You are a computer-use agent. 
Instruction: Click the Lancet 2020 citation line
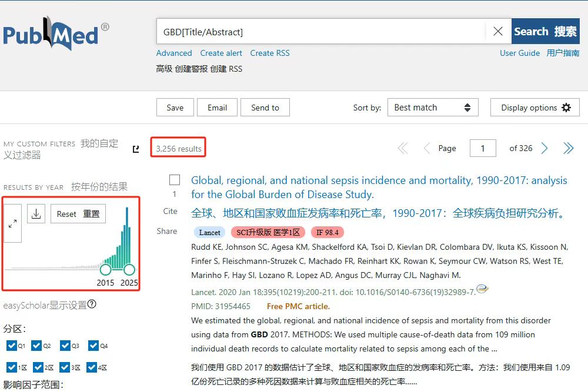[x=333, y=292]
